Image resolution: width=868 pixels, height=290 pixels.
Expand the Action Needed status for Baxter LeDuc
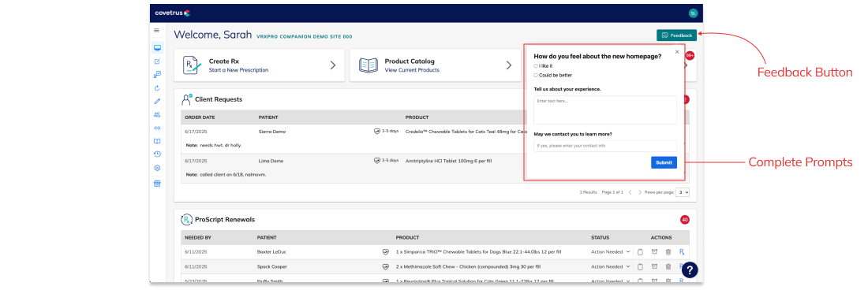[x=611, y=252]
